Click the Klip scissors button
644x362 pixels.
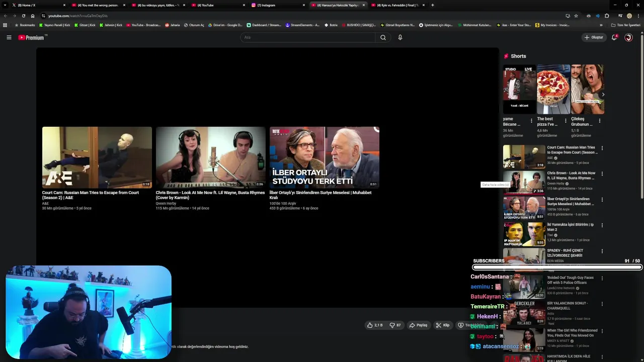(443, 325)
